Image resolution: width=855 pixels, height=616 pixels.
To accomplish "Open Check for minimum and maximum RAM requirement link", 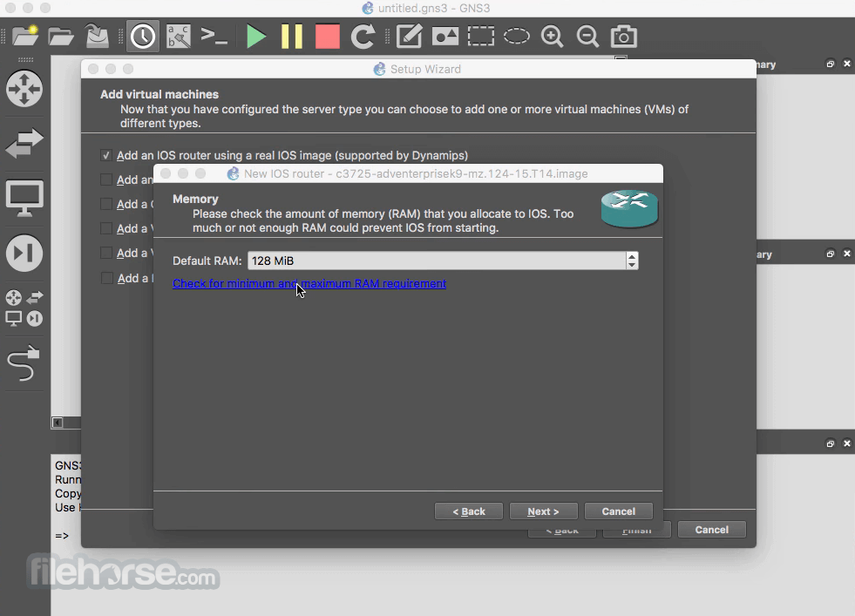I will pos(309,283).
